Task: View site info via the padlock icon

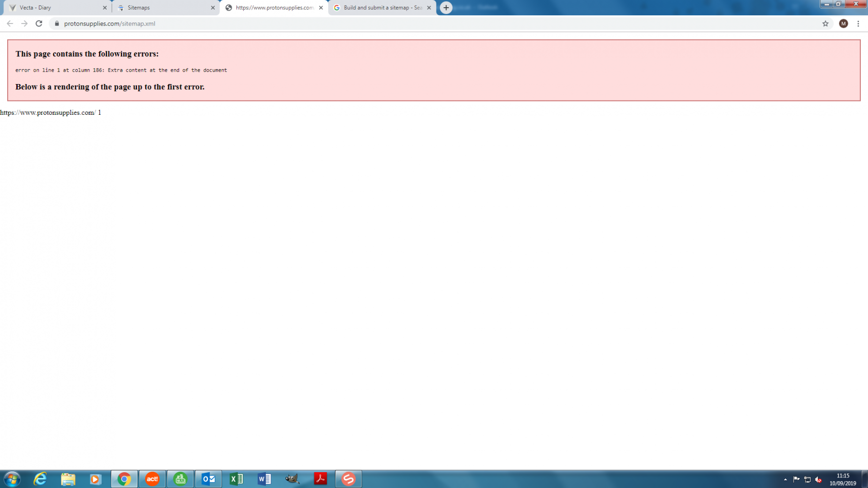Action: (57, 24)
